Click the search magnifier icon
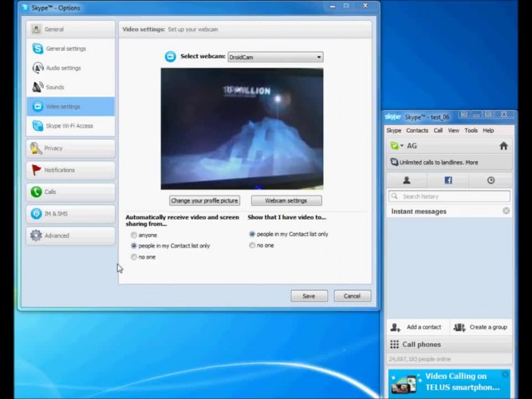The width and height of the screenshot is (532, 399). pos(394,196)
